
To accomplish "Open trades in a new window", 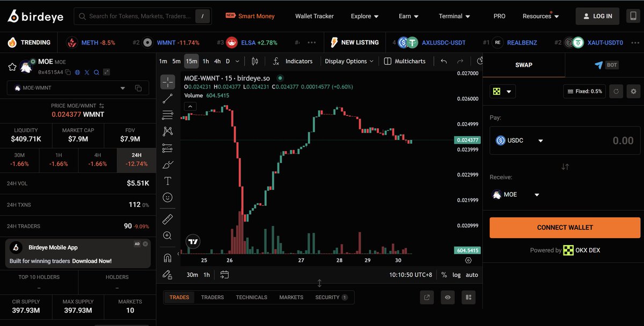I will tap(427, 297).
